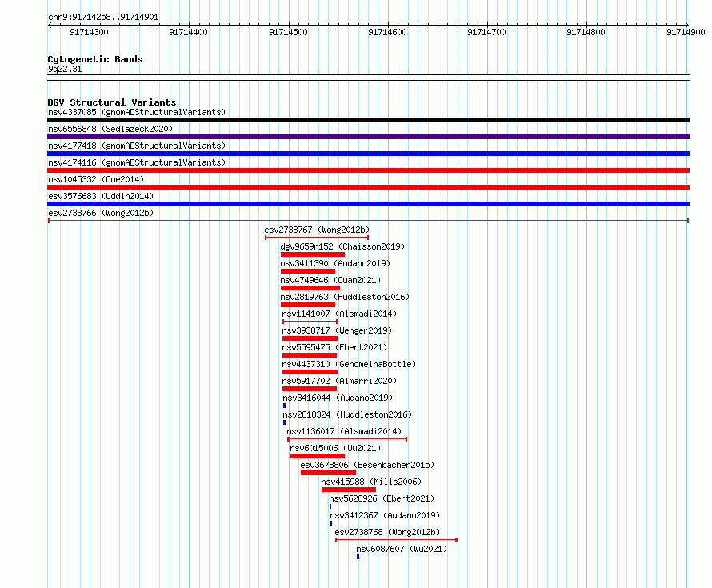Click the esv2738767 (Wong2012b) label
The width and height of the screenshot is (712, 588).
[x=317, y=230]
